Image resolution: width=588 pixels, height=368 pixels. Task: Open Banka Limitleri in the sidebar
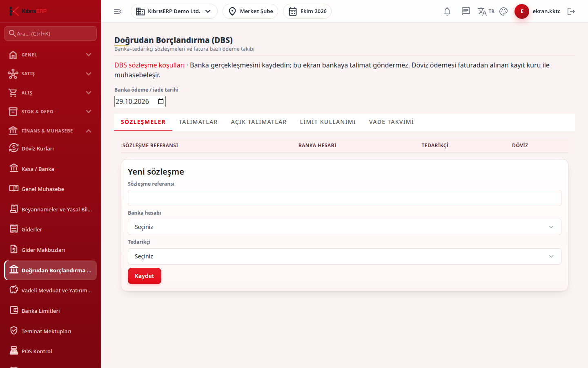[x=51, y=311]
